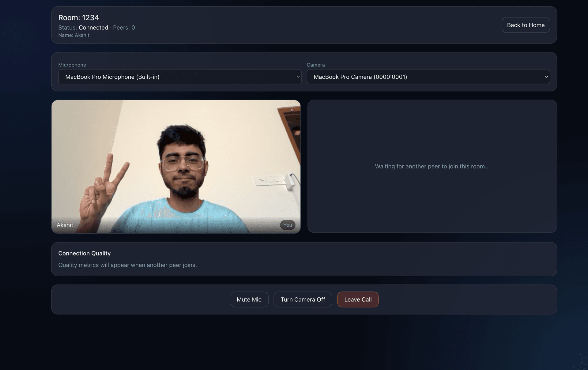Turn Camera Off from the control bar
Image resolution: width=588 pixels, height=370 pixels.
(303, 299)
